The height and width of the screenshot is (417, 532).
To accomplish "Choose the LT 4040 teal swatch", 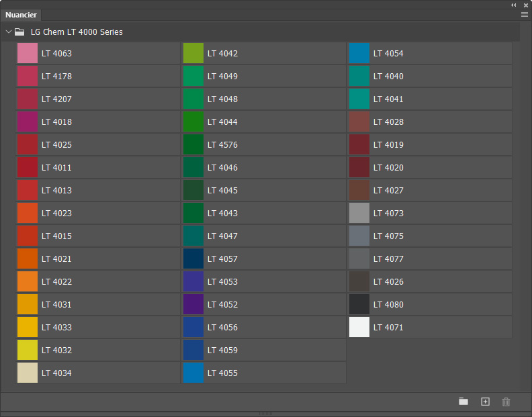I will point(359,76).
